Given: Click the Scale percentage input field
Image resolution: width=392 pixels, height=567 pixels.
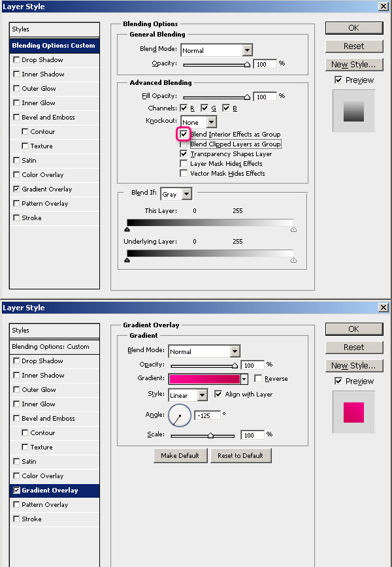Looking at the screenshot, I should pyautogui.click(x=252, y=435).
